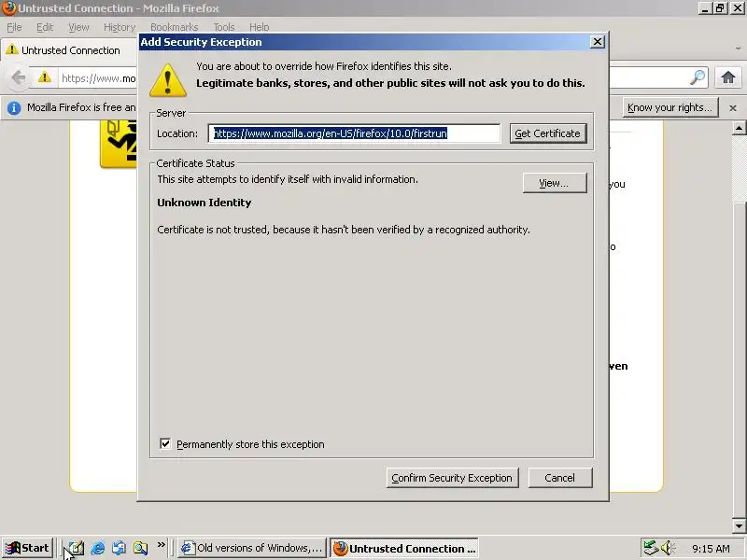Open the Edit menu
This screenshot has width=747, height=560.
[45, 27]
